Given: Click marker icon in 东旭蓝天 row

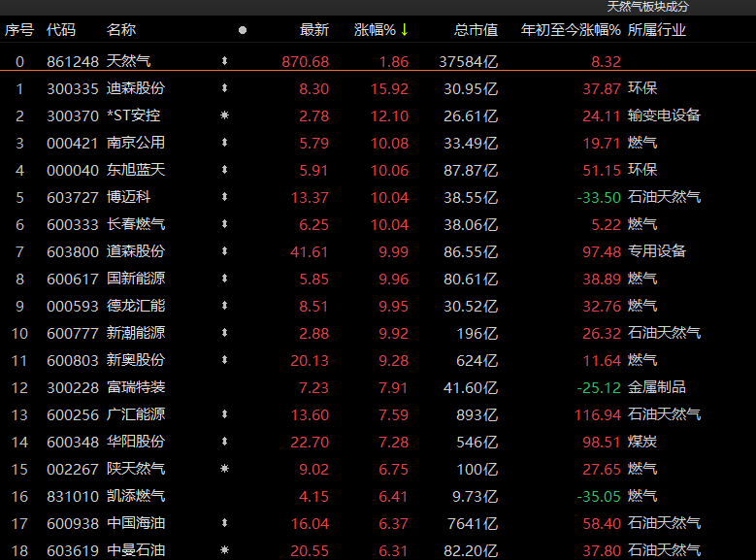Looking at the screenshot, I should click(224, 170).
